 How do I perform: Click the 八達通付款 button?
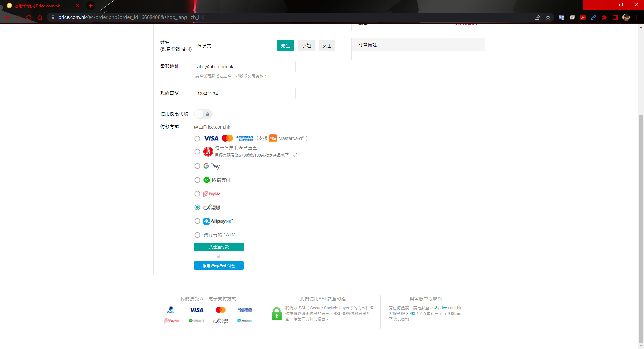pyautogui.click(x=219, y=247)
